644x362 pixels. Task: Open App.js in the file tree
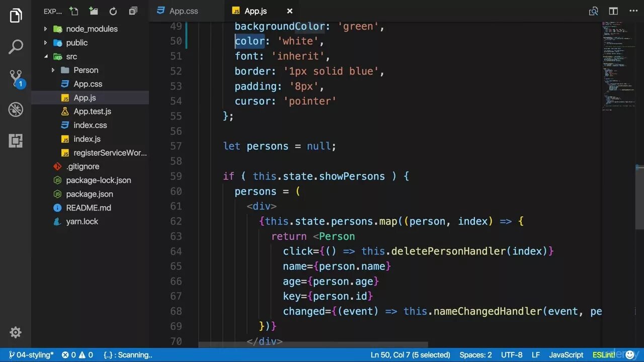click(85, 98)
